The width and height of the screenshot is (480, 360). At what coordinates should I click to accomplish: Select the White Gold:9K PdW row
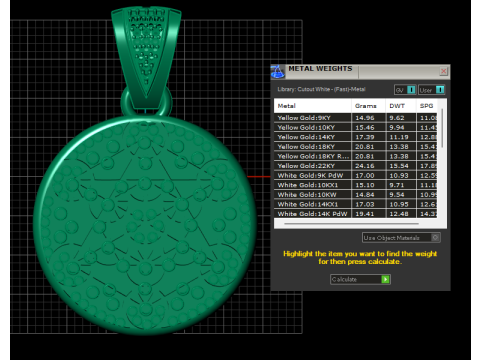click(356, 176)
